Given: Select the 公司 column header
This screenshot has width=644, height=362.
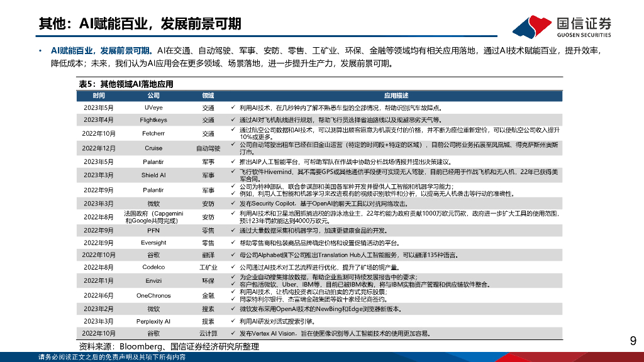Looking at the screenshot, I should (150, 96).
